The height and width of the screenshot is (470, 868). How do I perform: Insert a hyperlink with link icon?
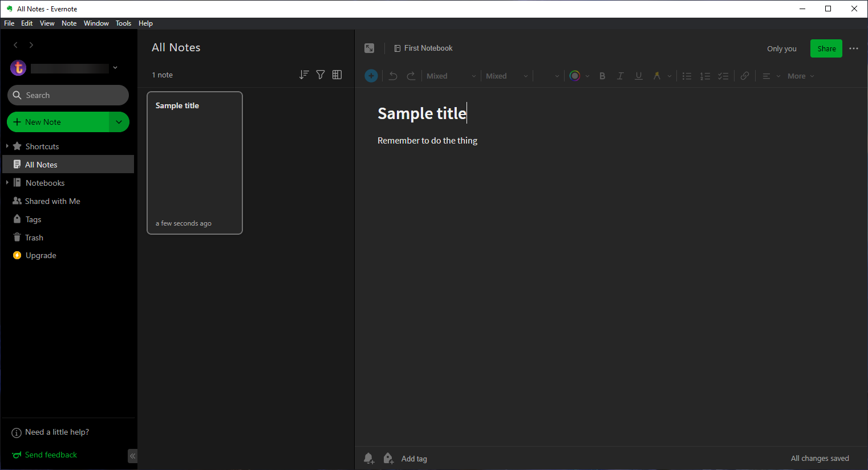[x=745, y=76]
